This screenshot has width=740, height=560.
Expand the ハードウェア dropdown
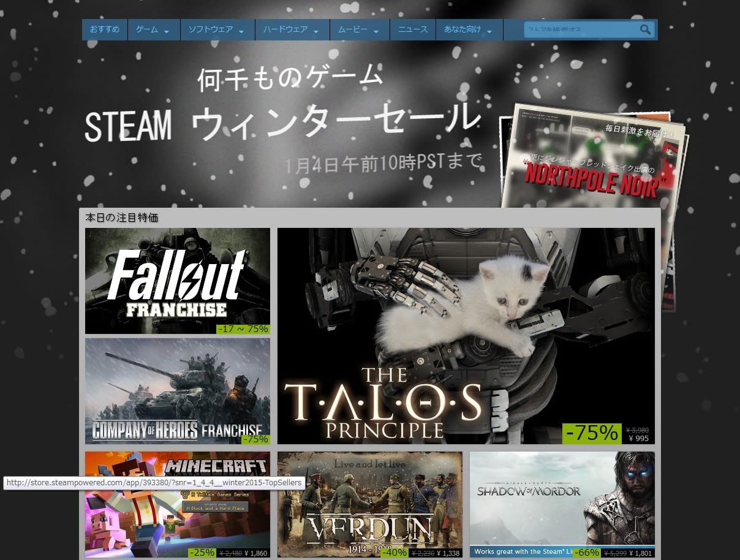pos(292,29)
